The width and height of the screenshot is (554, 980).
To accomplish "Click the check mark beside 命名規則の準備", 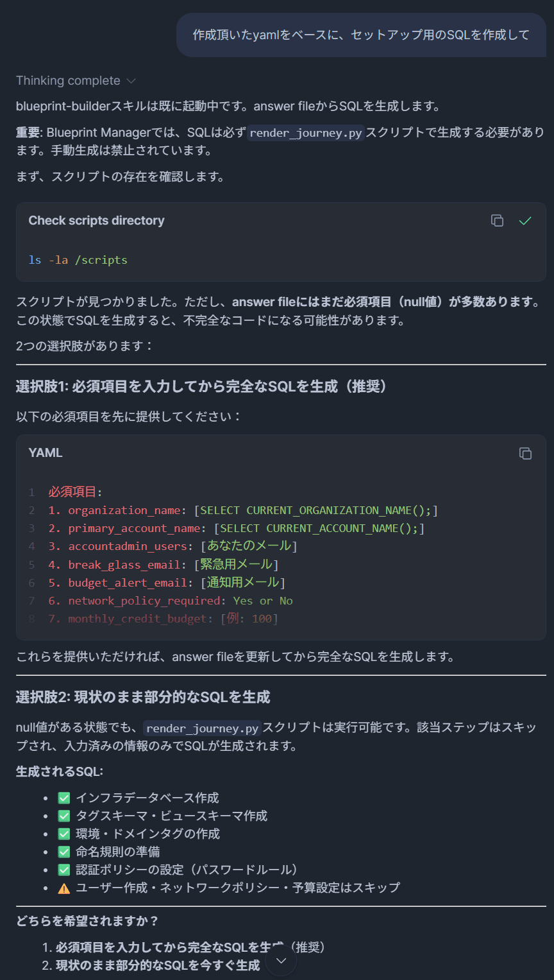I will coord(64,852).
